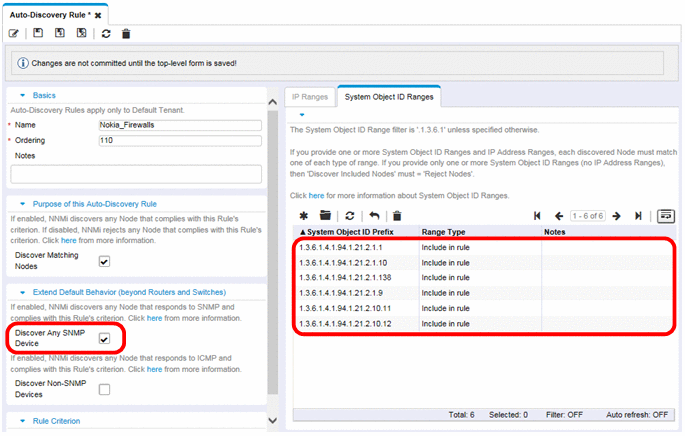
Task: Click the Save icon in form toolbar
Action: (38, 33)
